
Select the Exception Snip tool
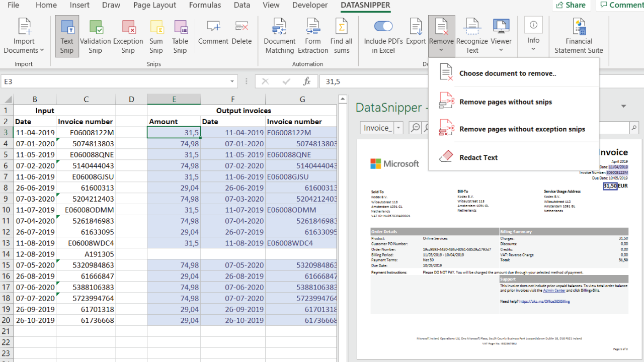tap(128, 35)
